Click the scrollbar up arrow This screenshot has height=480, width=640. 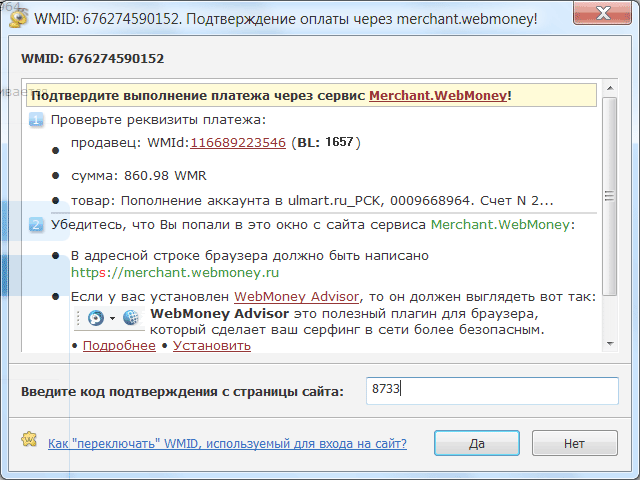tap(610, 88)
